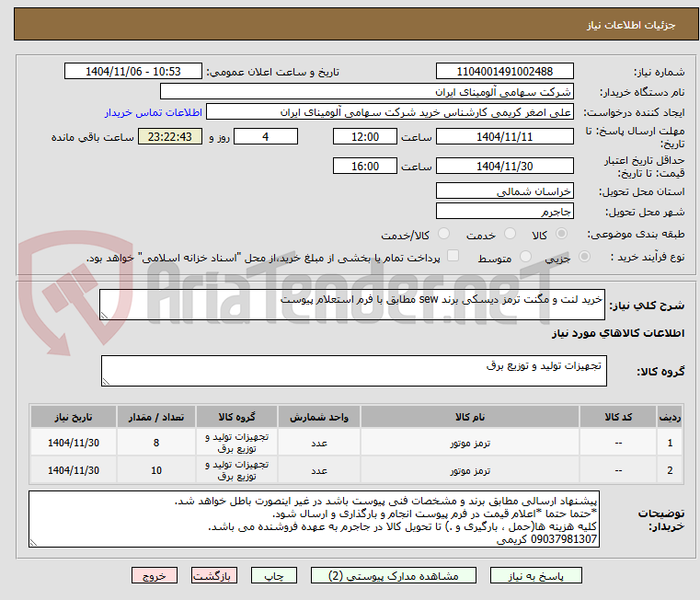Click the requester field علی اصغر کریمی
This screenshot has height=600, width=700.
[390, 112]
